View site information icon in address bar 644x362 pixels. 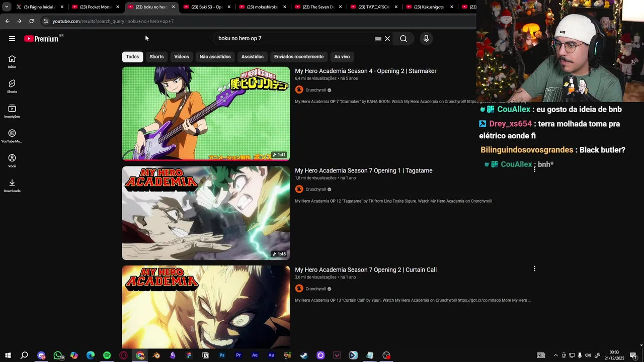[x=46, y=21]
